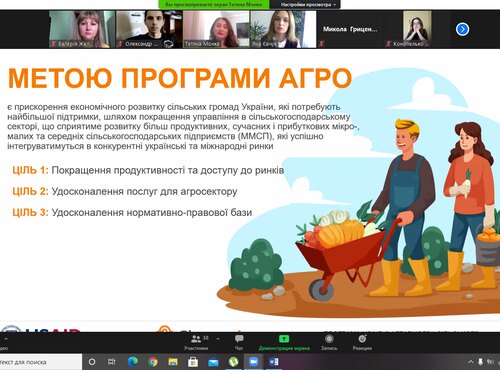The image size is (500, 370).
Task: Select the Конопелько video thumbnail
Action: 417,29
